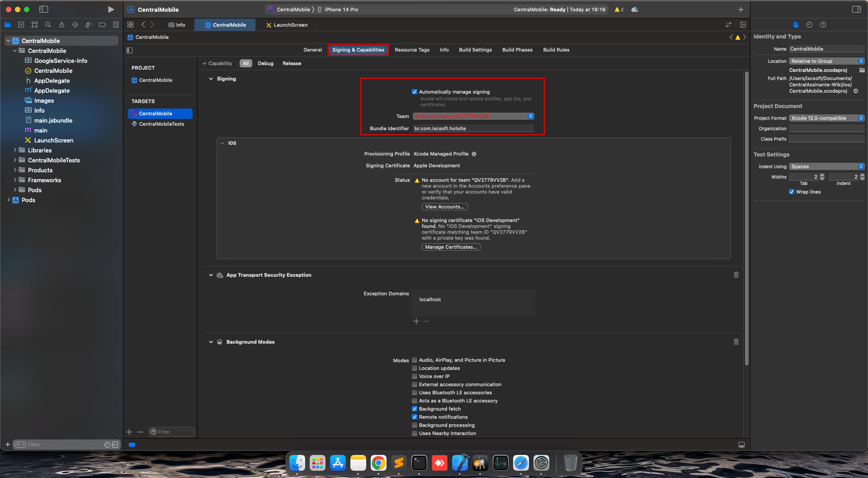Open the test navigator diamond icon
The width and height of the screenshot is (868, 478).
coord(75,25)
